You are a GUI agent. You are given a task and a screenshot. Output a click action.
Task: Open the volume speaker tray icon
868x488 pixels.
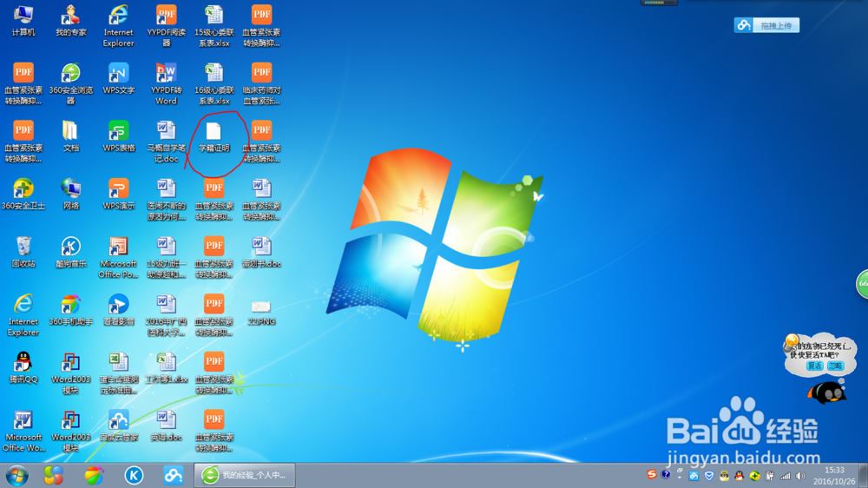(800, 476)
